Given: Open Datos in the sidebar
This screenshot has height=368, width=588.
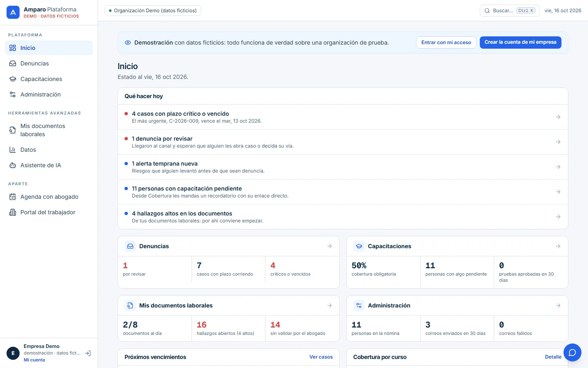Looking at the screenshot, I should 49,150.
